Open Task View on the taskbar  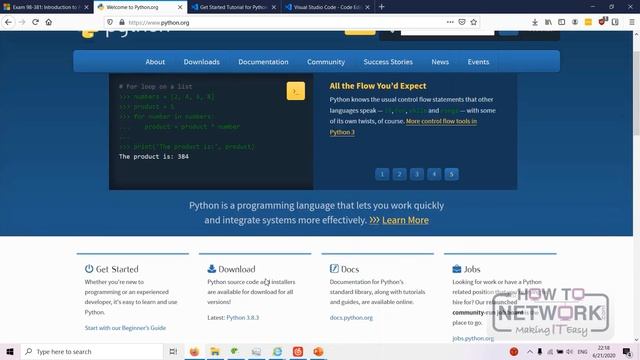173,351
